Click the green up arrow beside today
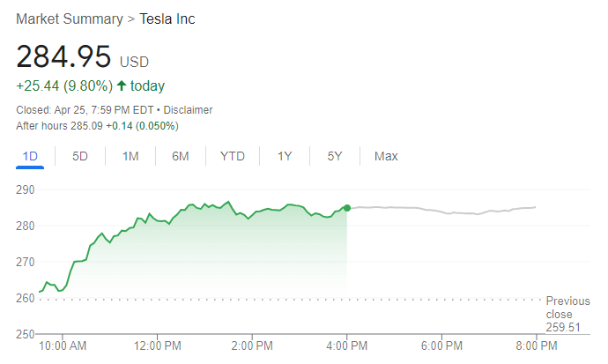This screenshot has height=364, width=608. tap(122, 86)
